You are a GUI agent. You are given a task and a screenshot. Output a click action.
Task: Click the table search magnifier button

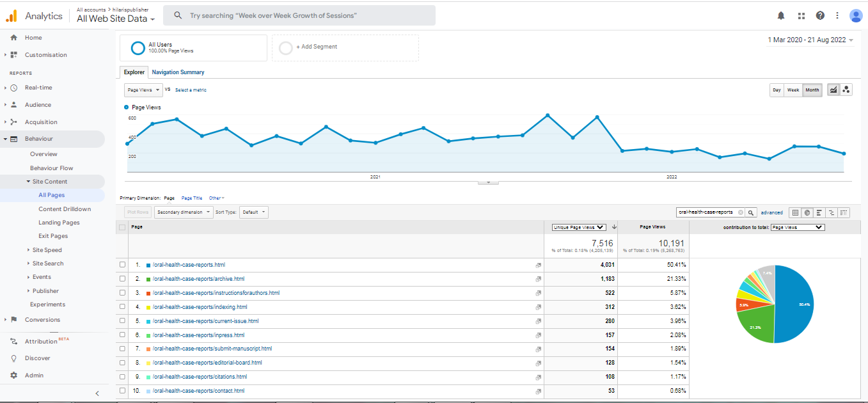pos(752,212)
